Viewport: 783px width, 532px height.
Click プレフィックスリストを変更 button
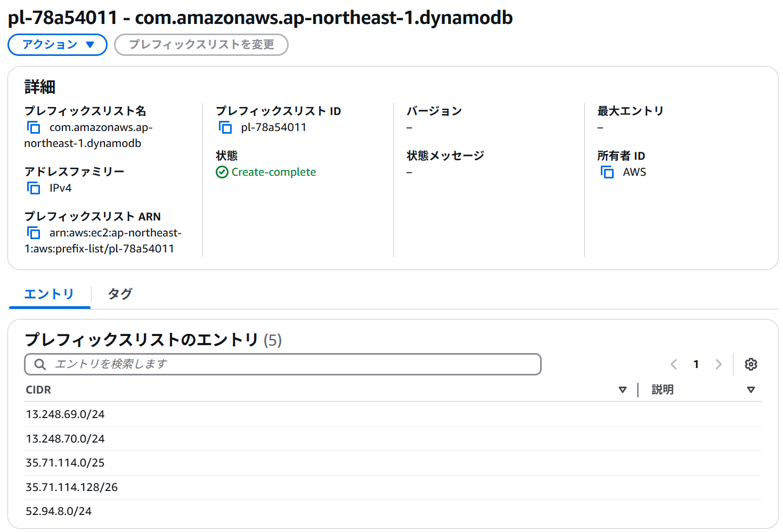click(x=201, y=45)
